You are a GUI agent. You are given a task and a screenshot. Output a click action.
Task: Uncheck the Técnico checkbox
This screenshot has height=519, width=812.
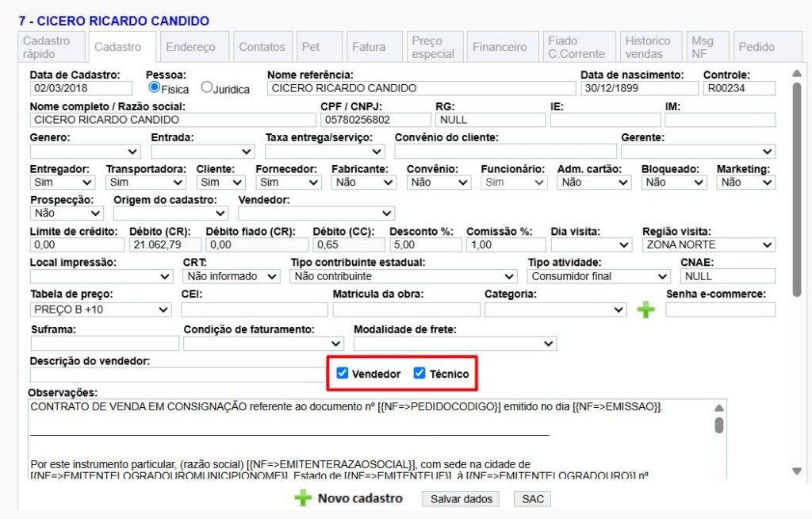(x=419, y=373)
